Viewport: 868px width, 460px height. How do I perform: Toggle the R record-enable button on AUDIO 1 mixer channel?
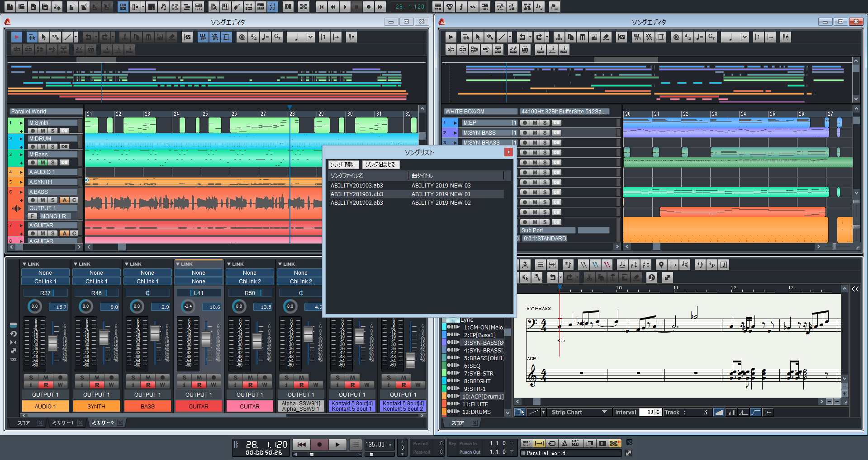coord(46,385)
